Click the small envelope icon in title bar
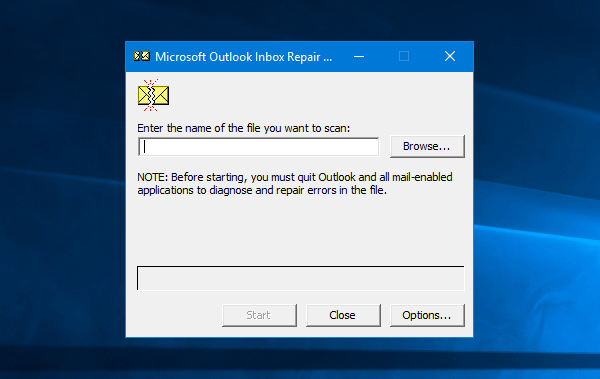 point(142,56)
